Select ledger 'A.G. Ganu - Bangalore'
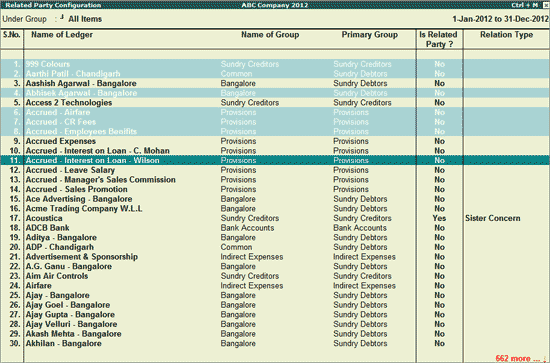This screenshot has width=550, height=363. [x=69, y=267]
